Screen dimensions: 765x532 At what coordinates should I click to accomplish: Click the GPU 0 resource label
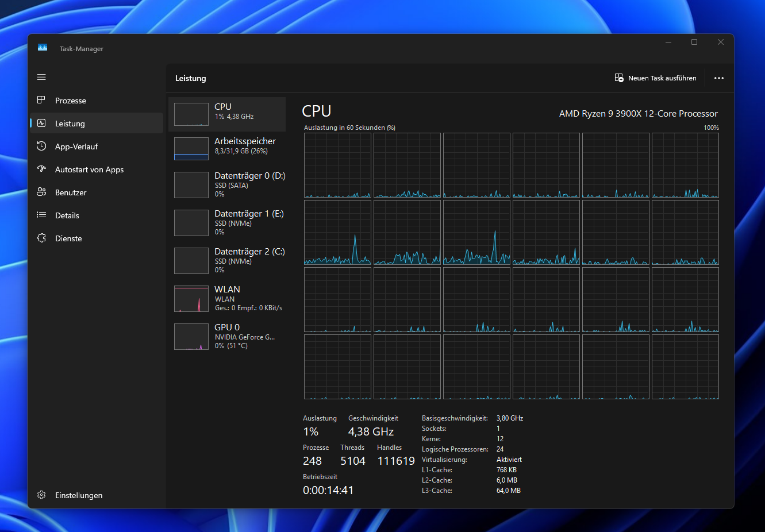[227, 327]
